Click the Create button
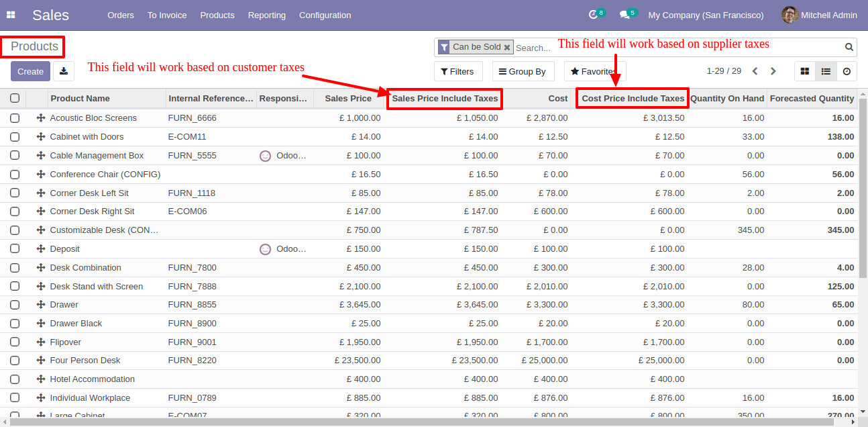The width and height of the screenshot is (868, 427). coord(30,71)
